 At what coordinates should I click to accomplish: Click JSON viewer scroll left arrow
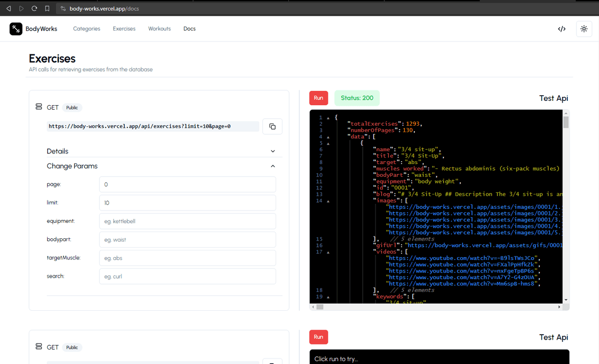(313, 307)
